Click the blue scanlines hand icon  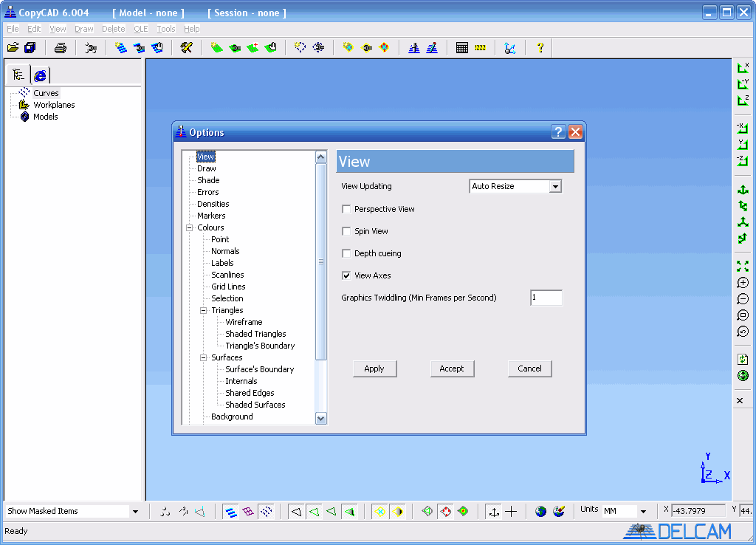tap(157, 47)
